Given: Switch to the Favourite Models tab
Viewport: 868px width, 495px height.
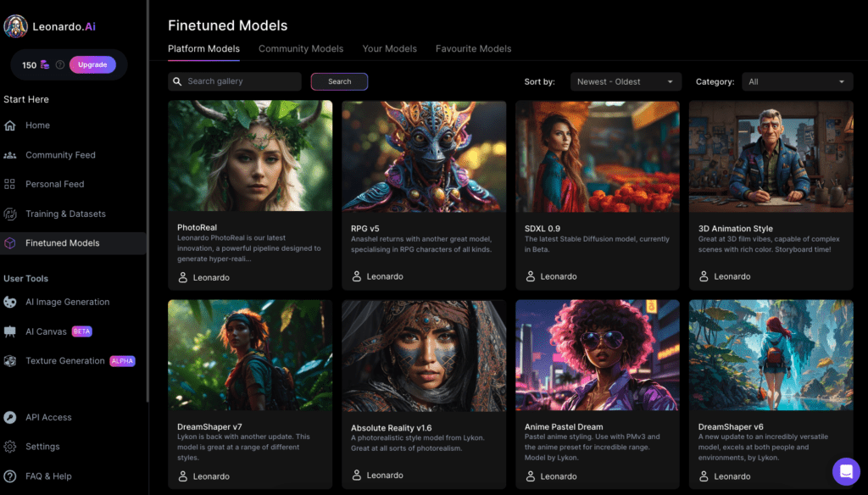Looking at the screenshot, I should 473,48.
